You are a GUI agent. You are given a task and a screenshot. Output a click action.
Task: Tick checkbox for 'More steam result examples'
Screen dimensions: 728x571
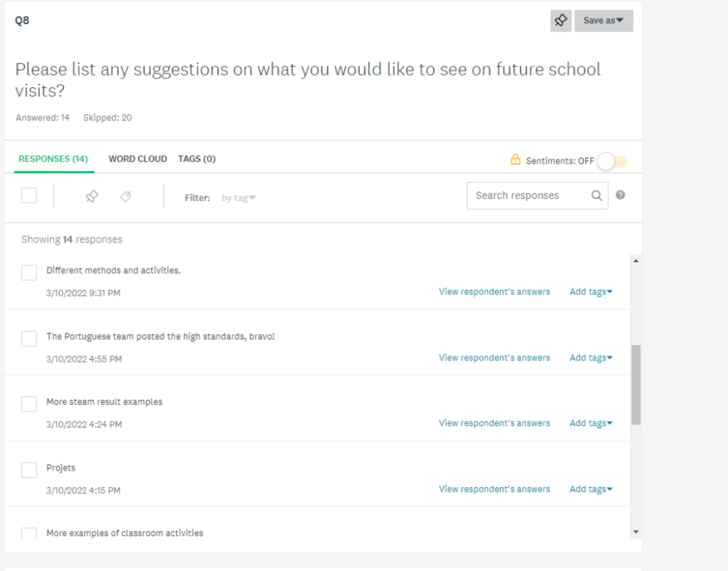[29, 404]
